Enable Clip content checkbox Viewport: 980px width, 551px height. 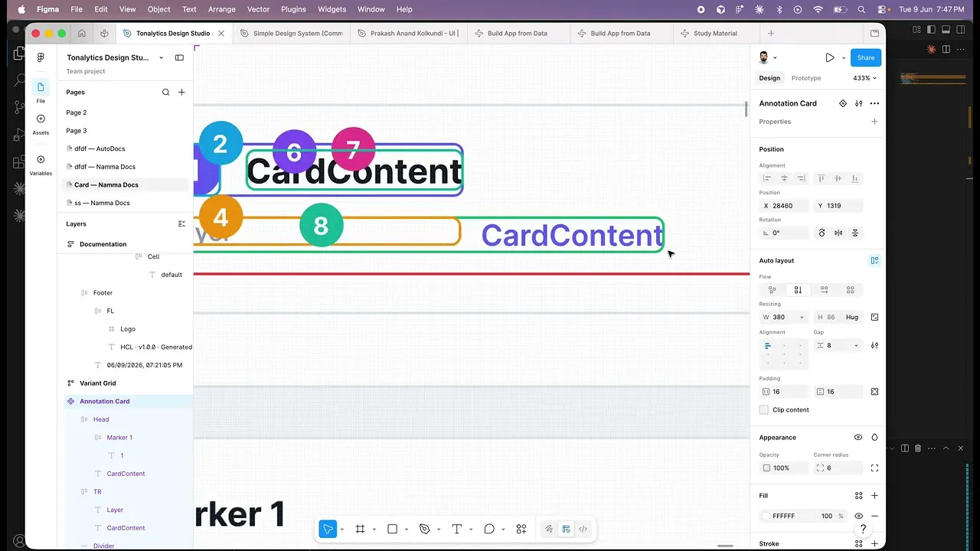763,410
